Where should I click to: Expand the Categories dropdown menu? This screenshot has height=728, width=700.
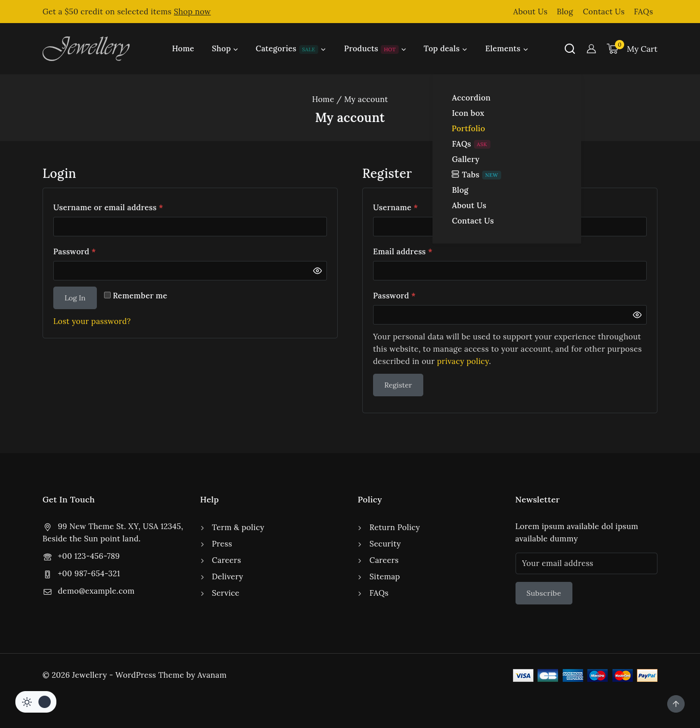point(290,49)
